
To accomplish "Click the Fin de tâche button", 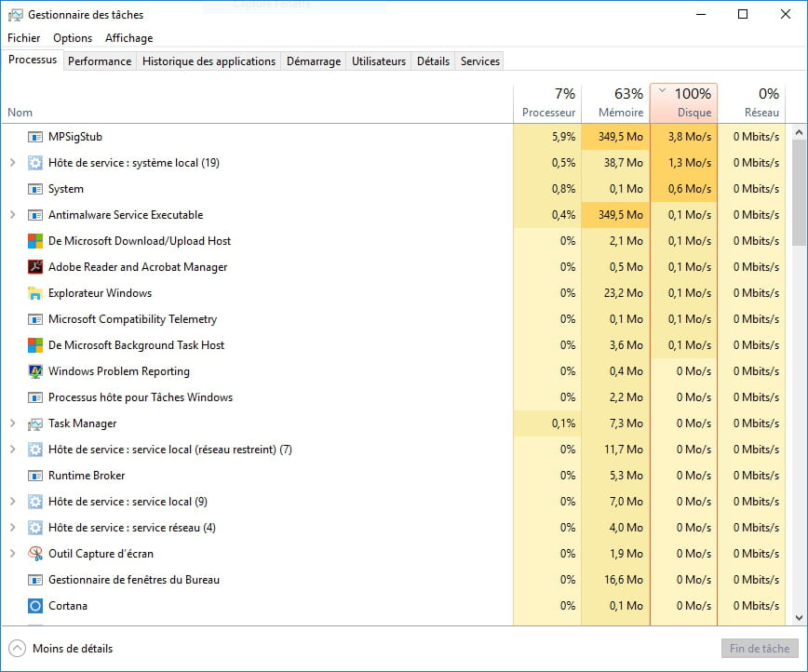I will pos(760,649).
